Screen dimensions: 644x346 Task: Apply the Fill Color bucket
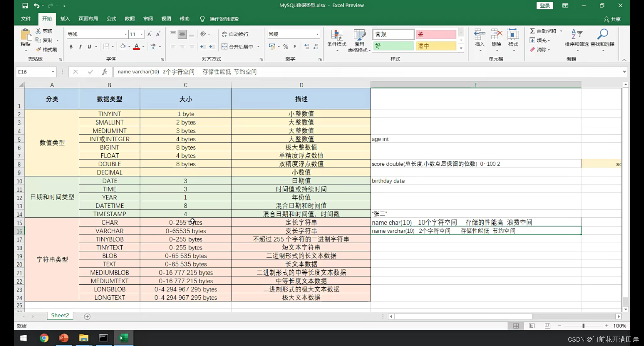click(x=123, y=47)
